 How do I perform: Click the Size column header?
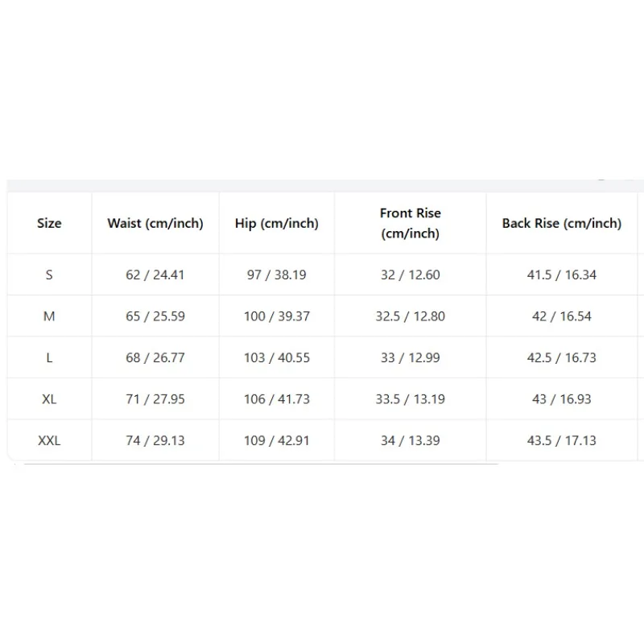(x=49, y=223)
